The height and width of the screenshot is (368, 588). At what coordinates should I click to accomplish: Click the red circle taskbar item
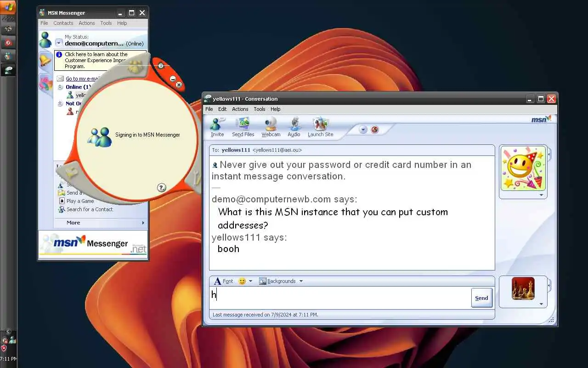point(8,43)
